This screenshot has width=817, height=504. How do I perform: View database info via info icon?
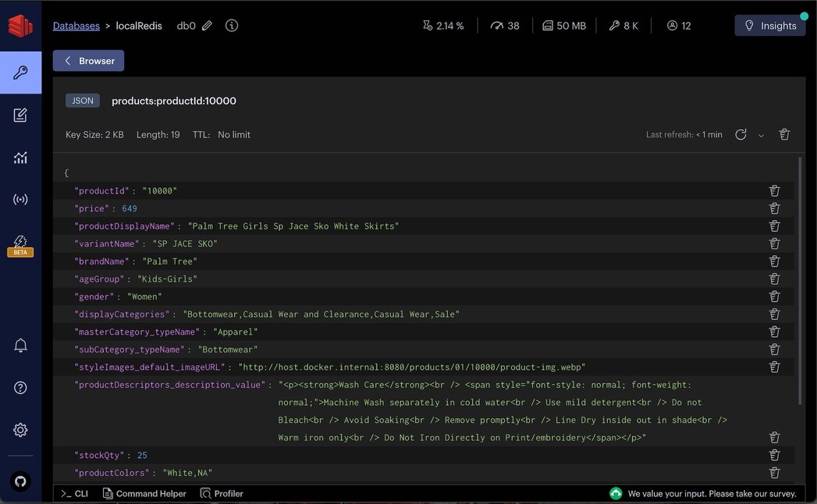coord(231,25)
